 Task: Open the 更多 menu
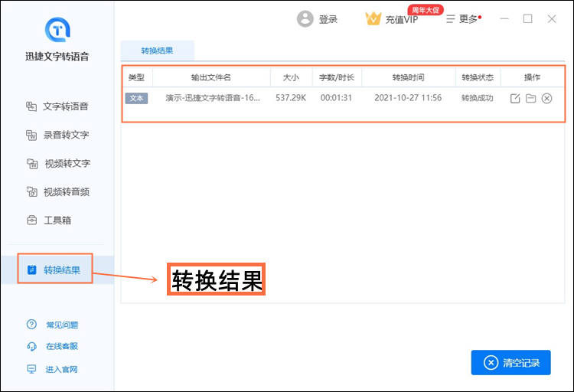pyautogui.click(x=468, y=18)
